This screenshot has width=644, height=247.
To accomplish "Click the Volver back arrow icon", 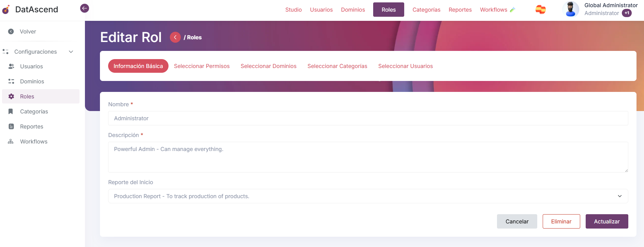I will click(11, 31).
